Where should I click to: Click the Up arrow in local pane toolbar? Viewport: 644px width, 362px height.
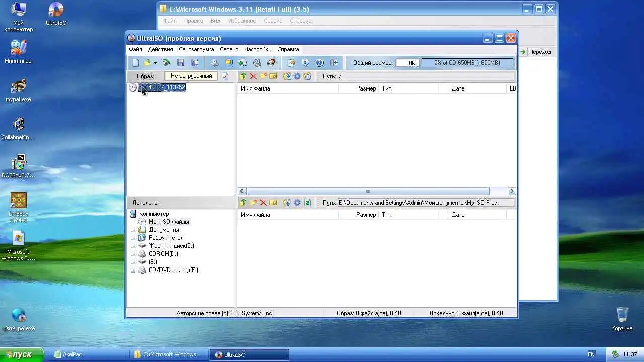pyautogui.click(x=243, y=203)
